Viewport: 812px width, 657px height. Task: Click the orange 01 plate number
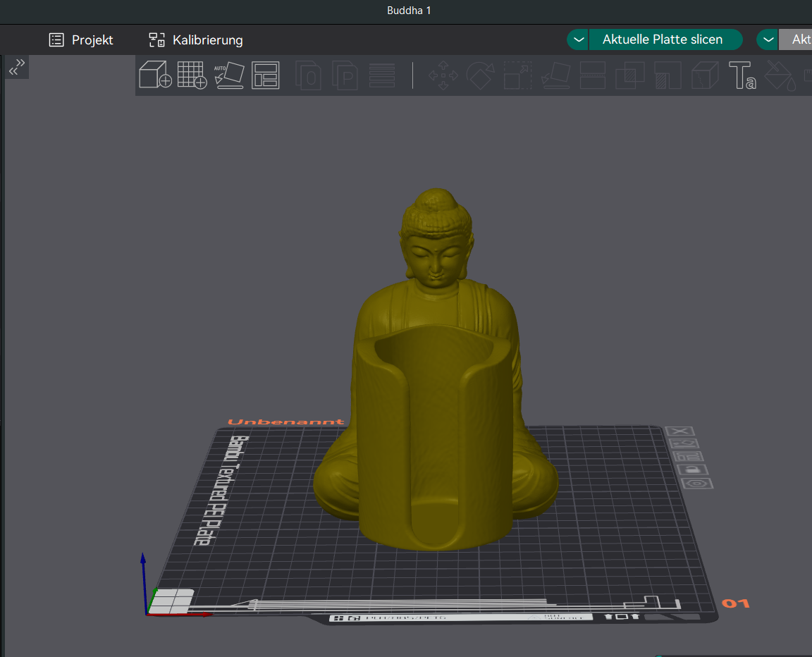[x=735, y=603]
